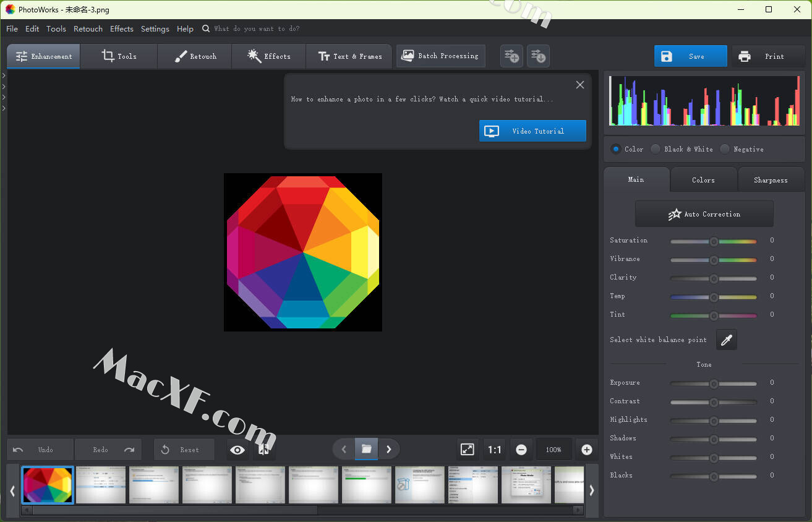Zoom out with the minus icon
The image size is (812, 522).
pos(521,450)
